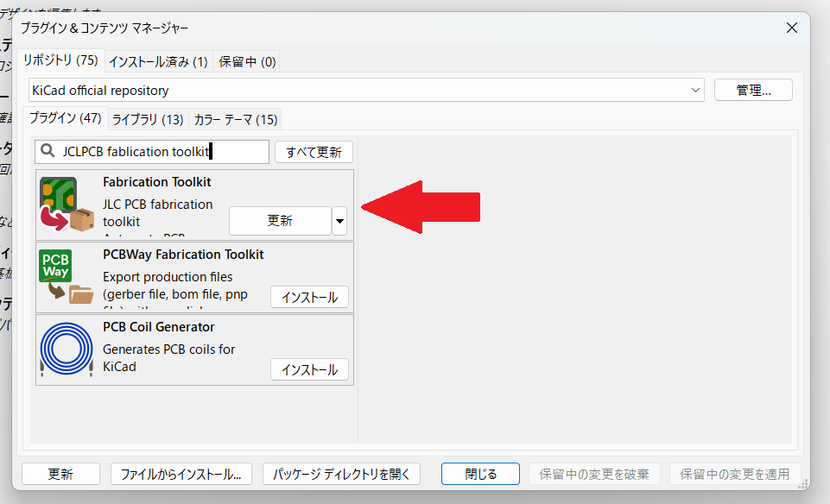The image size is (830, 504).
Task: Open the dropdown arrow beside 更新 button
Action: pyautogui.click(x=339, y=221)
